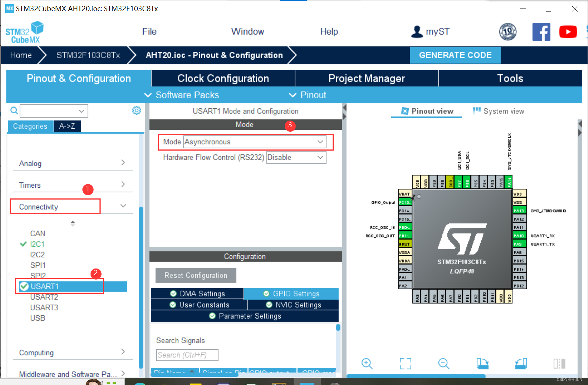Open the USART1 Mode dropdown
The height and width of the screenshot is (385, 588).
255,142
